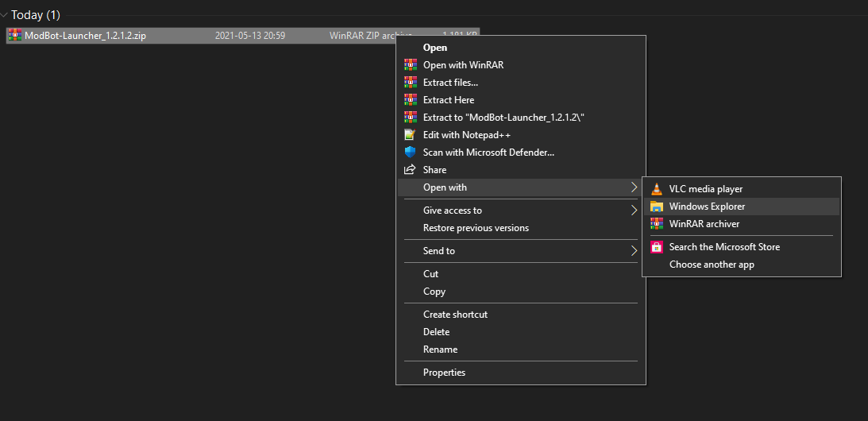The height and width of the screenshot is (421, 868).
Task: Open with VLC media player
Action: [742, 189]
